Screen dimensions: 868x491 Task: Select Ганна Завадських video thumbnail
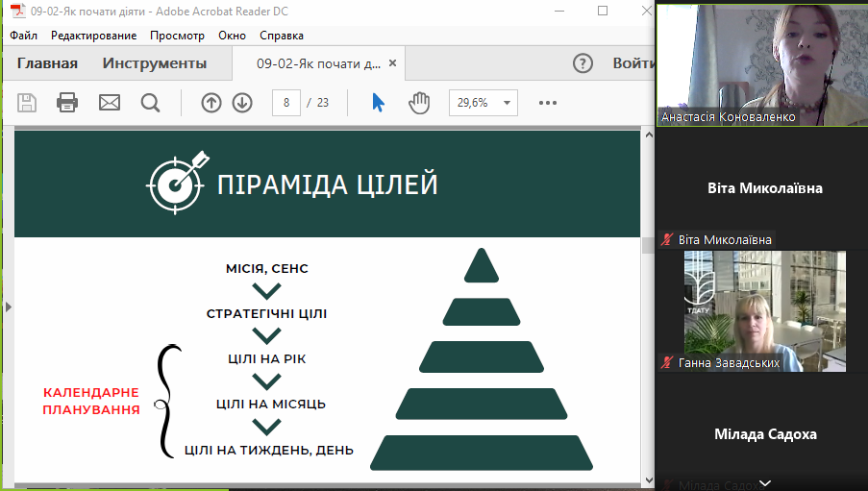coord(764,311)
